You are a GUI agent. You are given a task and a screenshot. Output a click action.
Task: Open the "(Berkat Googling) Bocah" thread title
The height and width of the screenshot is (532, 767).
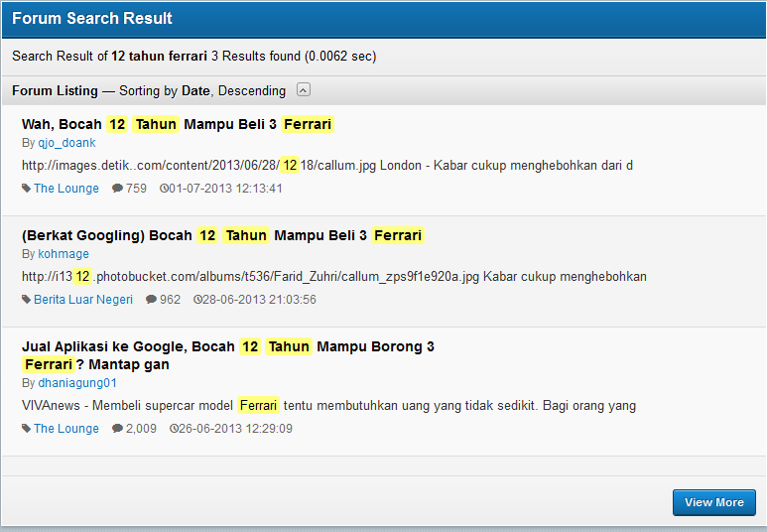pyautogui.click(x=222, y=235)
